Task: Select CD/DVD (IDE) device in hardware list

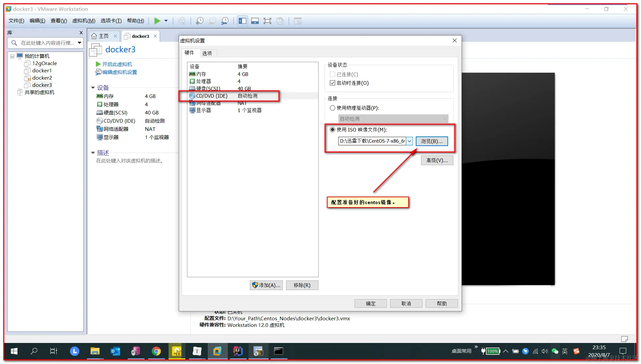Action: tap(212, 96)
